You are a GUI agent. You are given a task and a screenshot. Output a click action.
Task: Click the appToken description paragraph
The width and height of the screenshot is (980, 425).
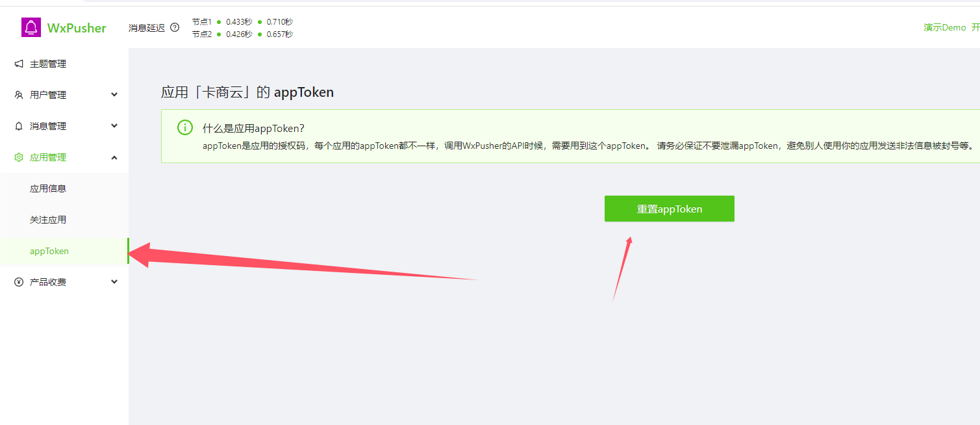click(588, 146)
